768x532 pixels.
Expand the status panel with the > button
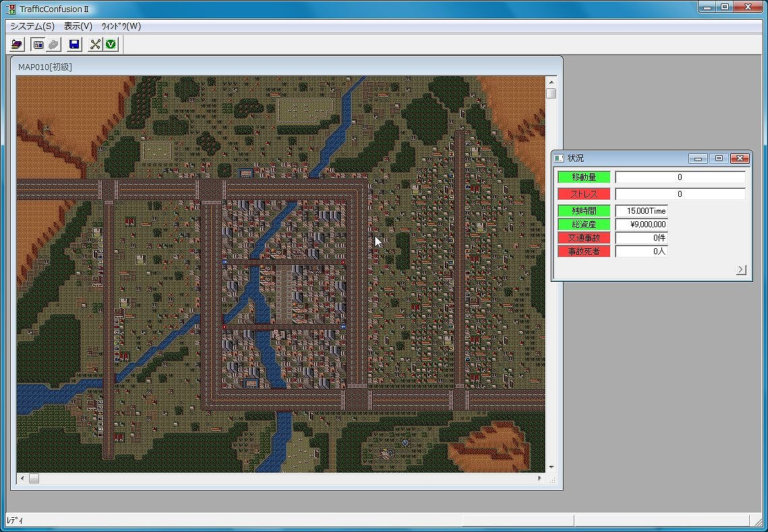[x=741, y=270]
